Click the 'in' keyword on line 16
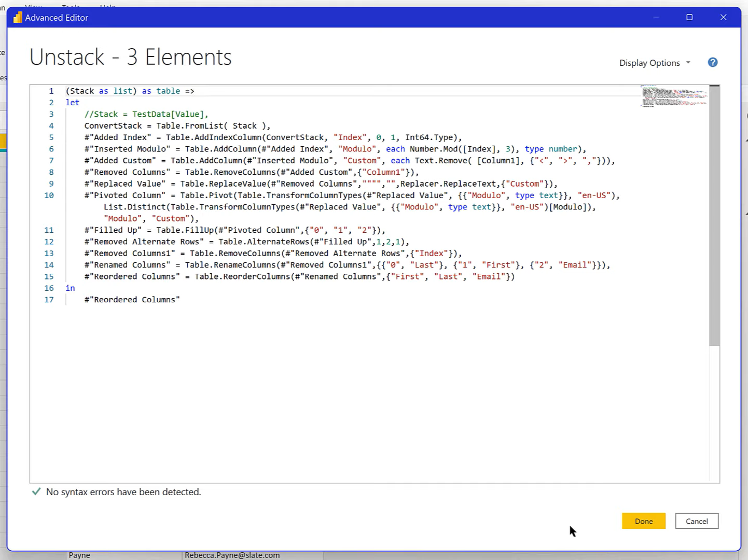 tap(70, 288)
